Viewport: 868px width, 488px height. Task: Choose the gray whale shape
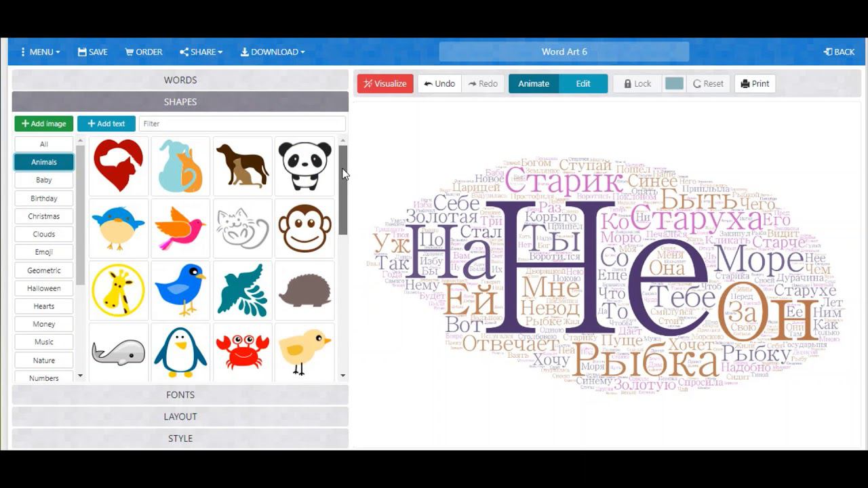point(119,352)
